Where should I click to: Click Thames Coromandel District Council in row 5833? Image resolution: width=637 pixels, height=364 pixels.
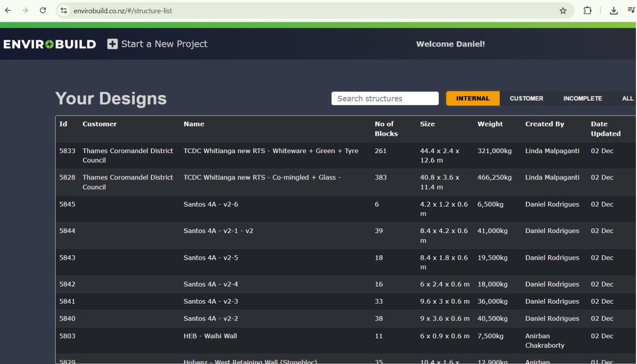(x=128, y=156)
